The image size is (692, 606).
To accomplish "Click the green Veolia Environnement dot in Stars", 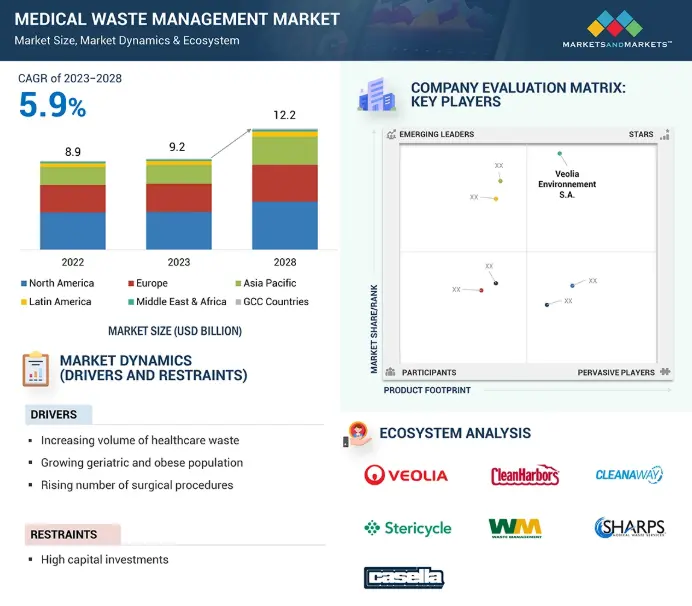I will click(x=560, y=154).
